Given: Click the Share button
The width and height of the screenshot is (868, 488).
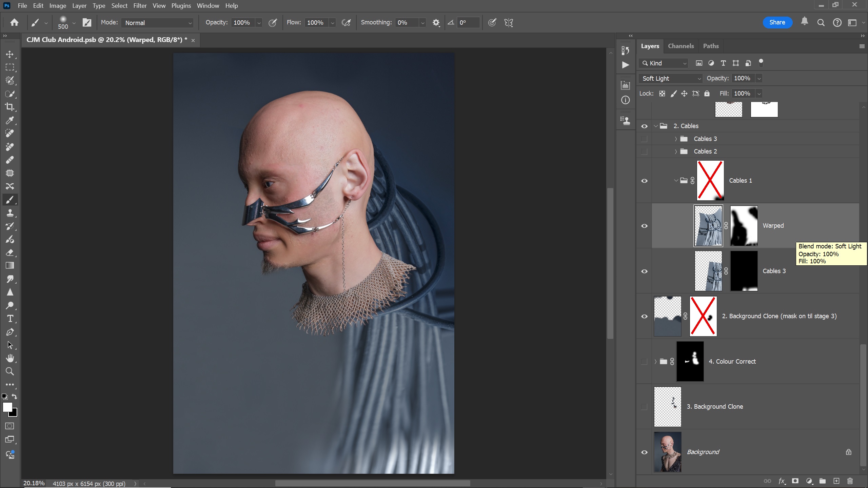Looking at the screenshot, I should point(777,22).
